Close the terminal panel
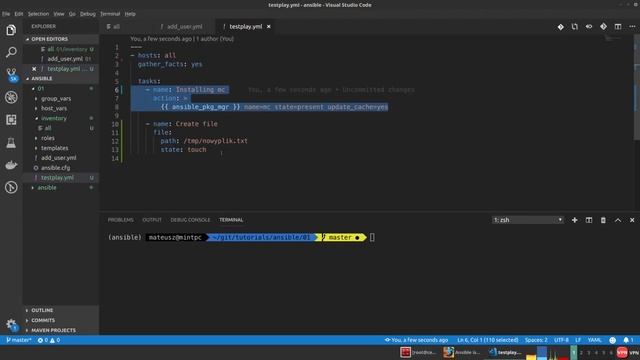This screenshot has height=360, width=640. click(x=632, y=220)
